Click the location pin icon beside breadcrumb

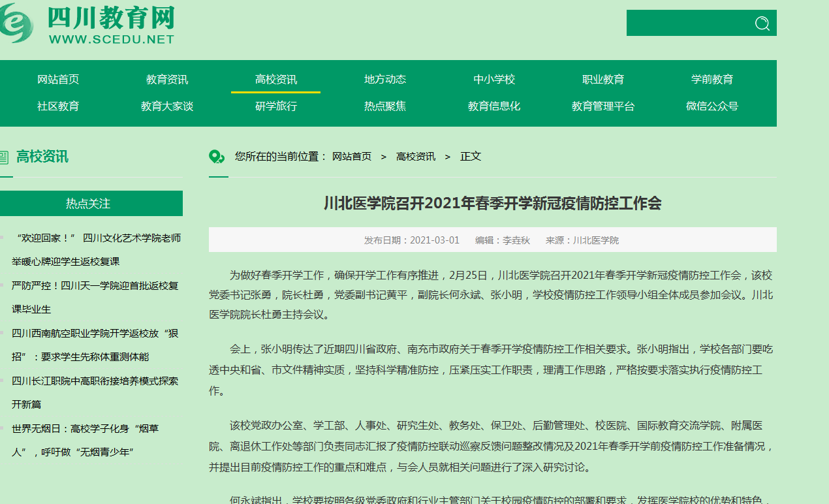click(216, 157)
